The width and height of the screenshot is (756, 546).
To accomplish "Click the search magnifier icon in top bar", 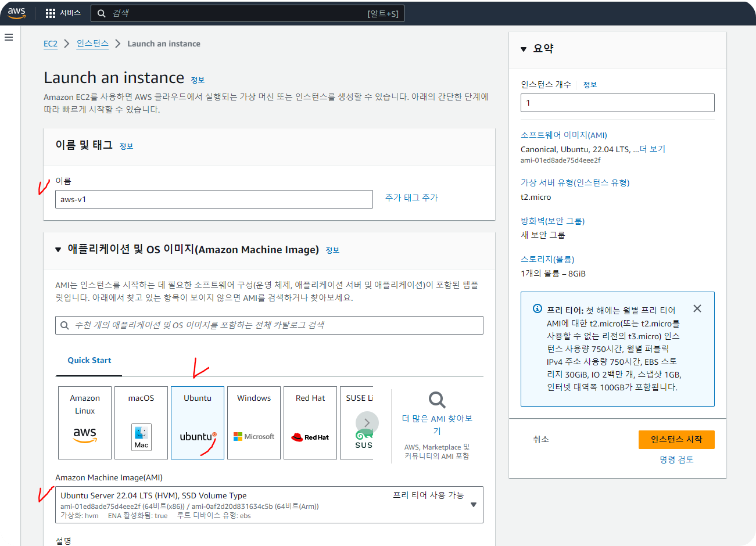I will [101, 13].
